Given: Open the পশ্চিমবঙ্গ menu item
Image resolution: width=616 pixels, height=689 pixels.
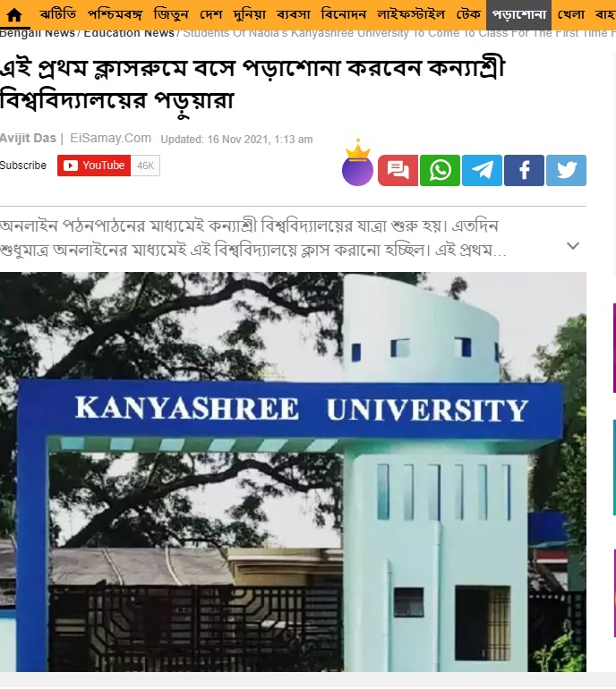Looking at the screenshot, I should coord(115,14).
